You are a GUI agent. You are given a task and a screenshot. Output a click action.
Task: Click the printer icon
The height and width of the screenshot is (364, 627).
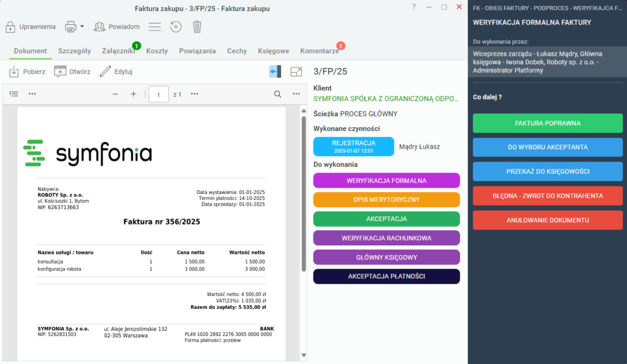coord(70,27)
